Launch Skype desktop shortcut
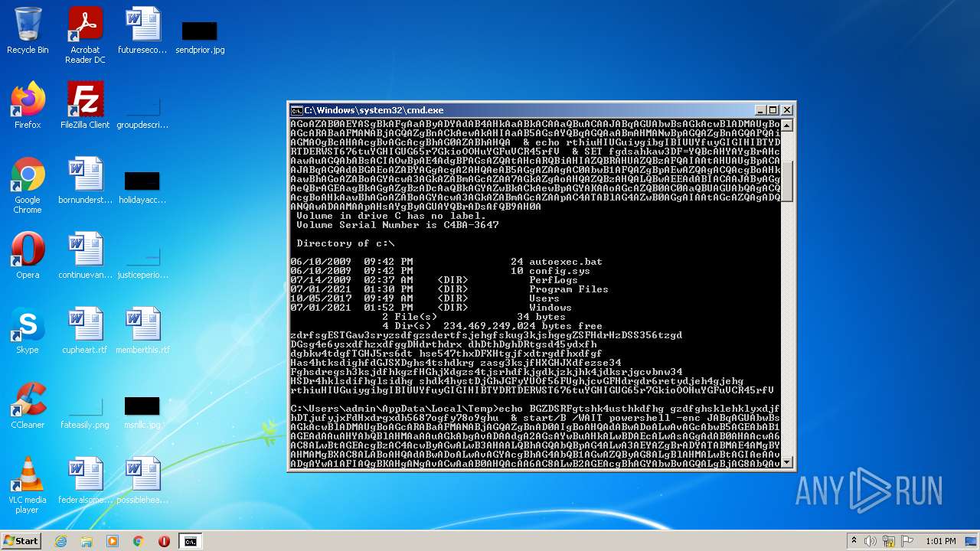The image size is (980, 551). [28, 331]
